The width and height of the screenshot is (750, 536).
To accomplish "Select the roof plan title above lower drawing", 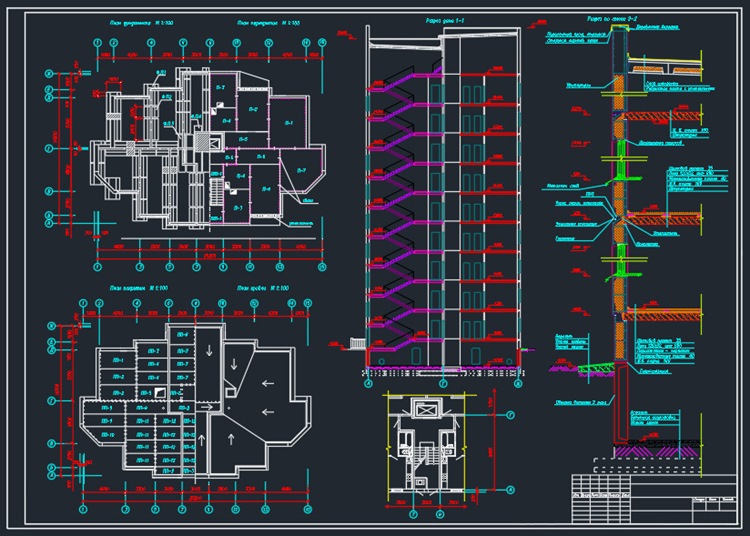I will click(263, 288).
